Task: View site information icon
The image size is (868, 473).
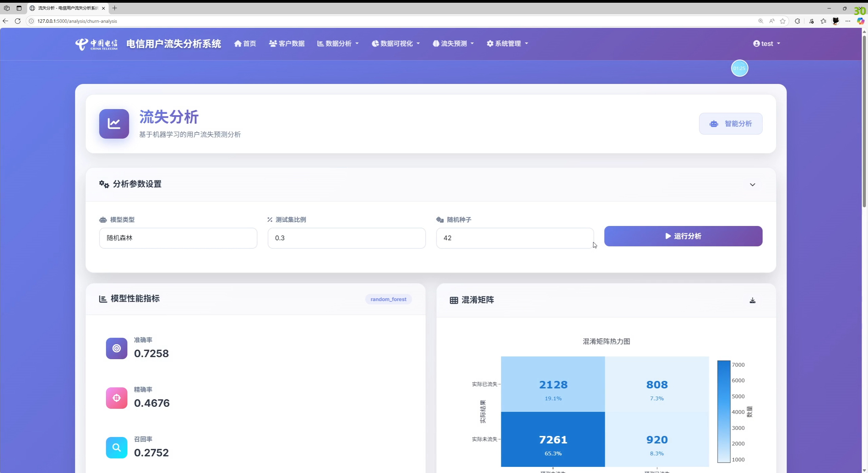Action: click(31, 21)
